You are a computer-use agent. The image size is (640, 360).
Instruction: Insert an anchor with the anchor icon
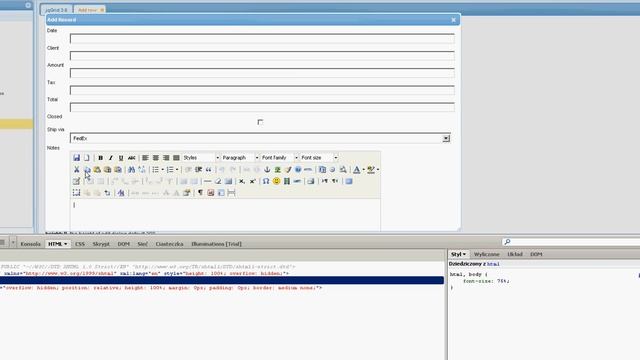click(x=267, y=169)
